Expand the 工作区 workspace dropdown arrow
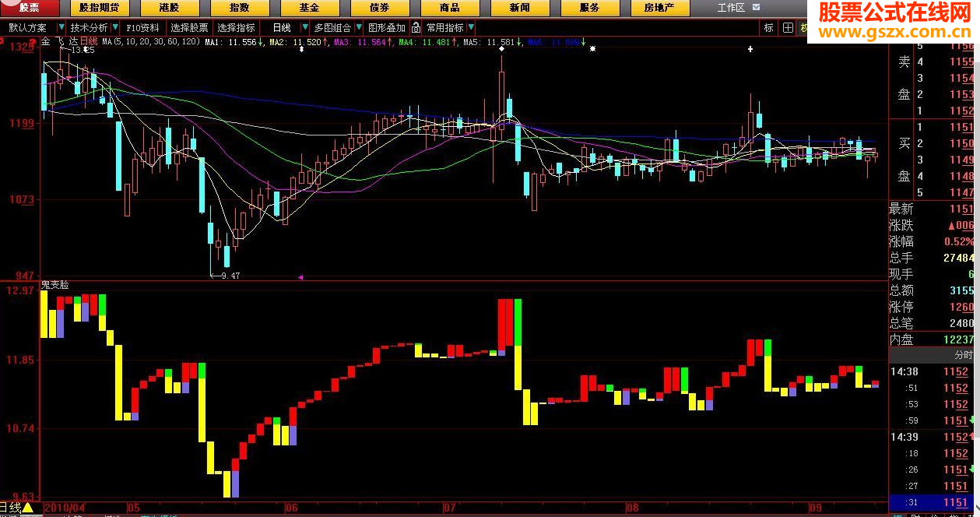Image resolution: width=980 pixels, height=517 pixels. pos(756,8)
